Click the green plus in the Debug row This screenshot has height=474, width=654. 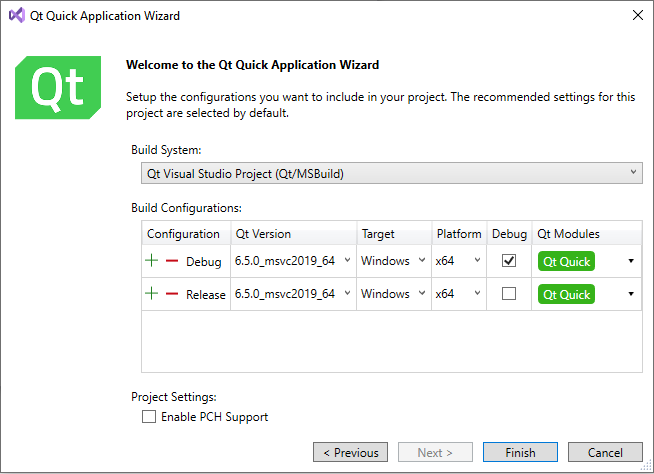151,261
